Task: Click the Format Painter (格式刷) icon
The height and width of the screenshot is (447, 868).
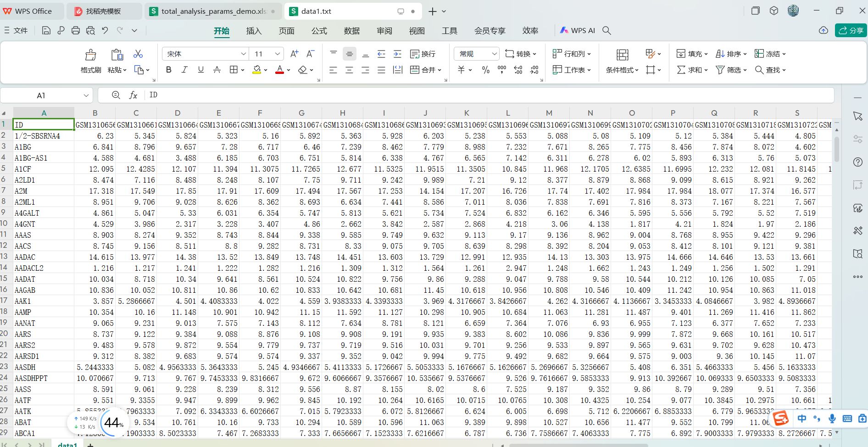Action: 91,55
